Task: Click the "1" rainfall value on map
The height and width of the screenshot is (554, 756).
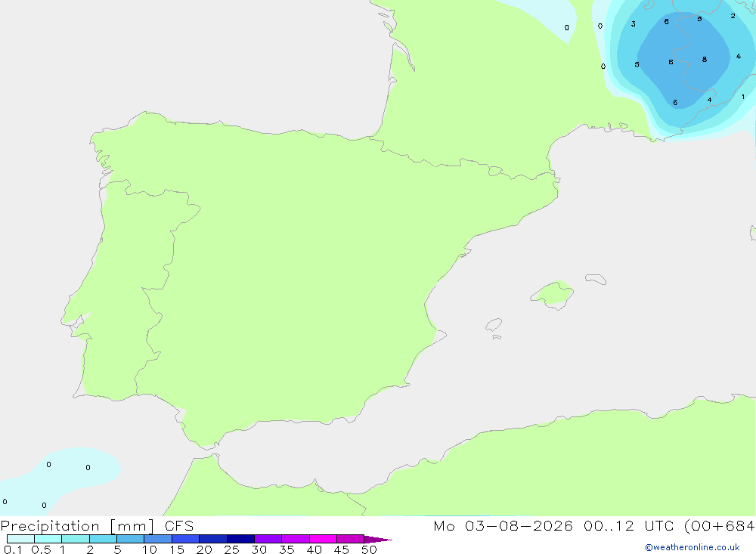Action: click(743, 97)
